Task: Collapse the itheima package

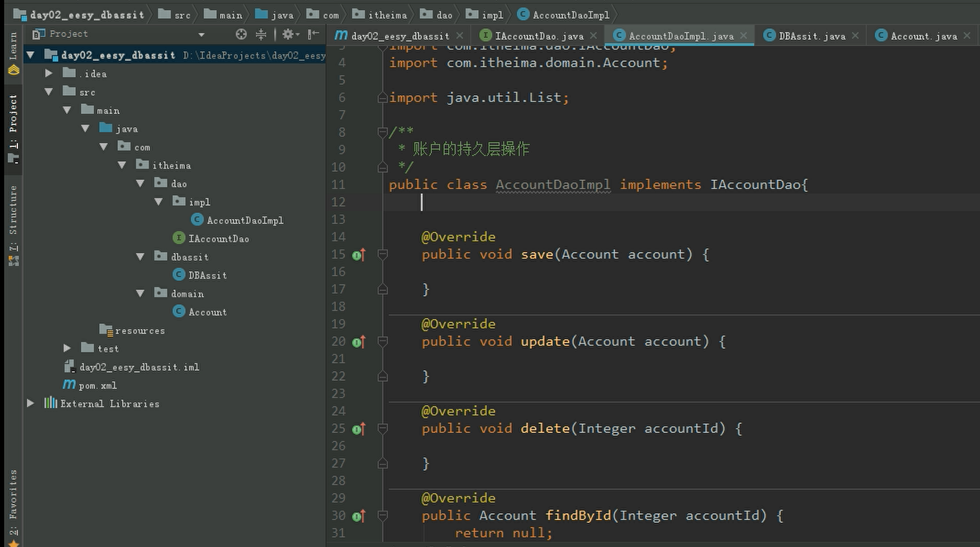Action: point(122,165)
